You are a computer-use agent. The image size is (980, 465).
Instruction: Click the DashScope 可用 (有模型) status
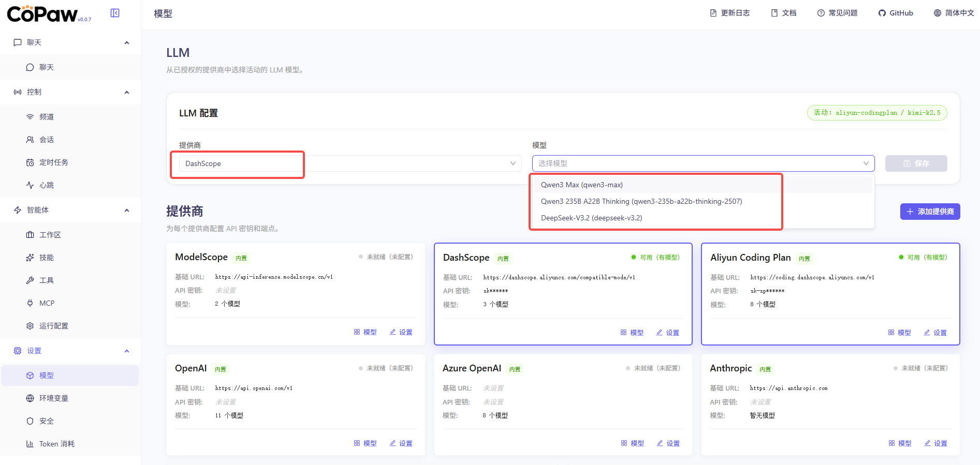point(655,258)
